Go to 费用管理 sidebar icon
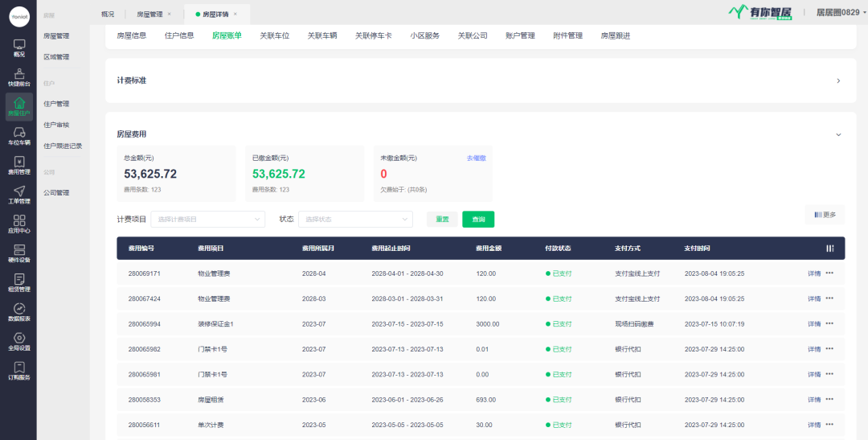Image resolution: width=868 pixels, height=440 pixels. (18, 165)
